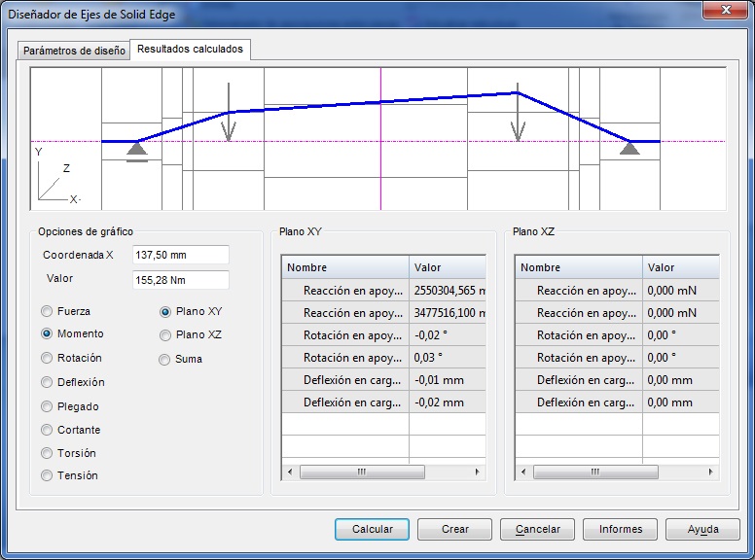The image size is (755, 560).
Task: Open the Ayuda help button
Action: coord(703,529)
